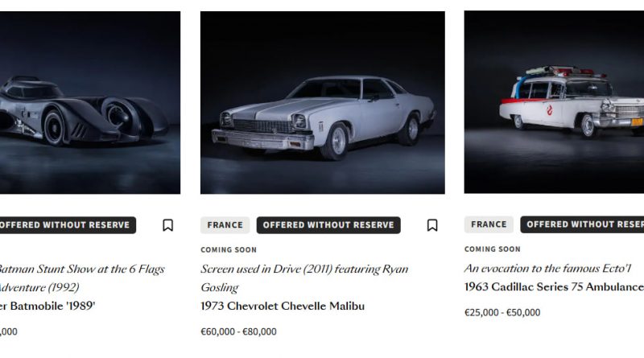Click the €60,000 - €80,000 estimate

[238, 331]
